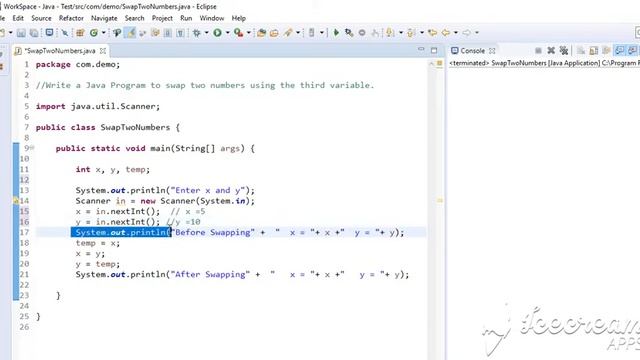Screen dimensions: 640x360
Task: Minimize the editor area
Action: pos(421,49)
